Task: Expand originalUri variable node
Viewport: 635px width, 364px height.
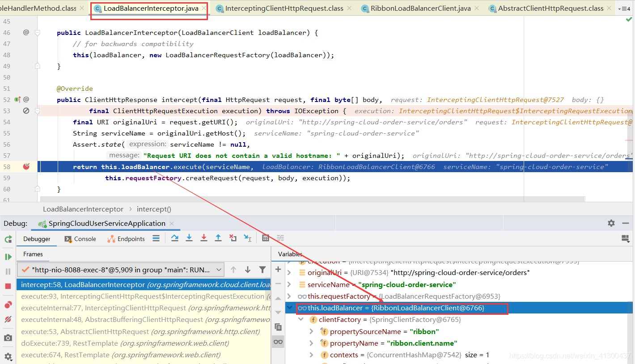Action: [x=289, y=272]
